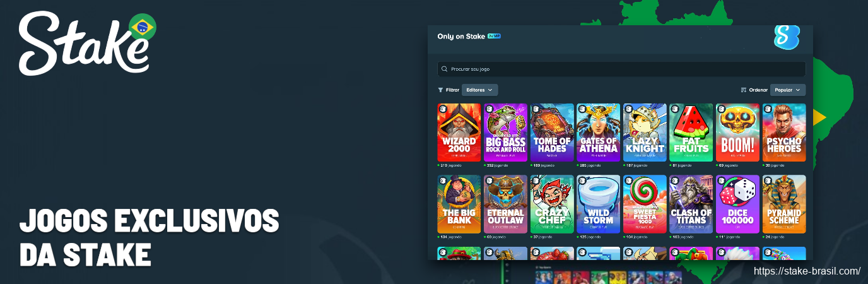Click the badge next to Only on Stake
The width and height of the screenshot is (868, 284).
tap(494, 36)
